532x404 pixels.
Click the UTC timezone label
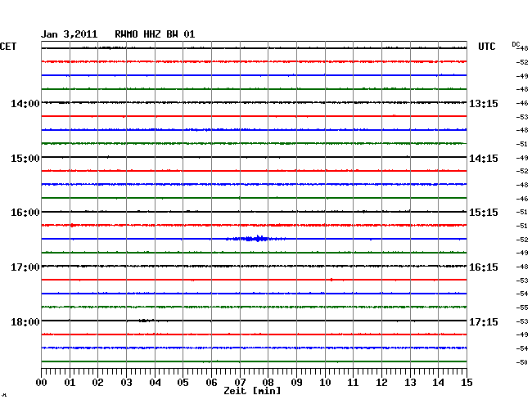[486, 47]
